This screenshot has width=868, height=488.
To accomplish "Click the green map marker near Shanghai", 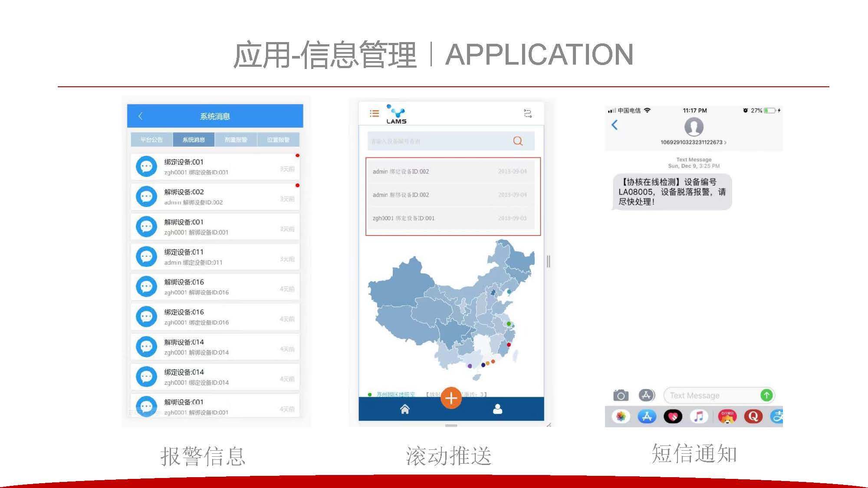I will pyautogui.click(x=509, y=324).
